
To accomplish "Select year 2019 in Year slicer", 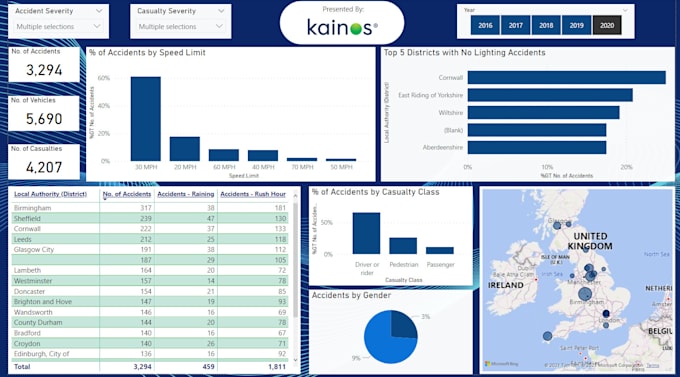I will pyautogui.click(x=576, y=25).
